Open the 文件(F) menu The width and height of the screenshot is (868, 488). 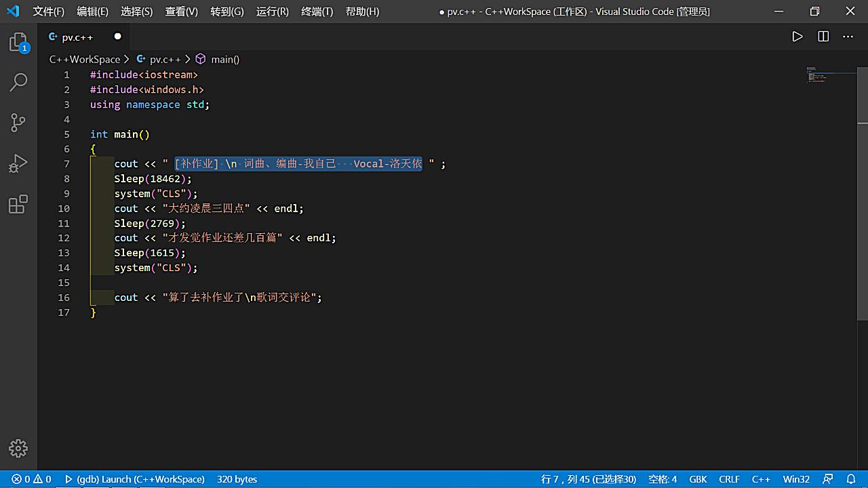point(49,12)
